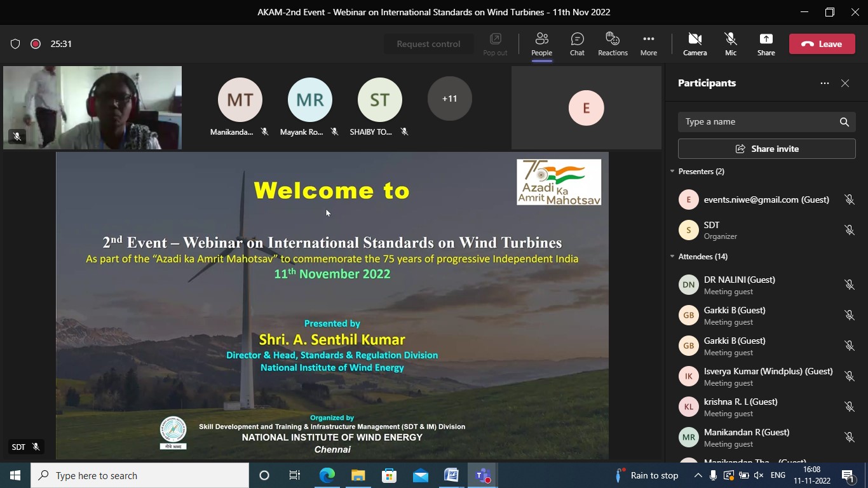This screenshot has height=488, width=868.
Task: Open Microsoft Edge from the taskbar
Action: (327, 475)
